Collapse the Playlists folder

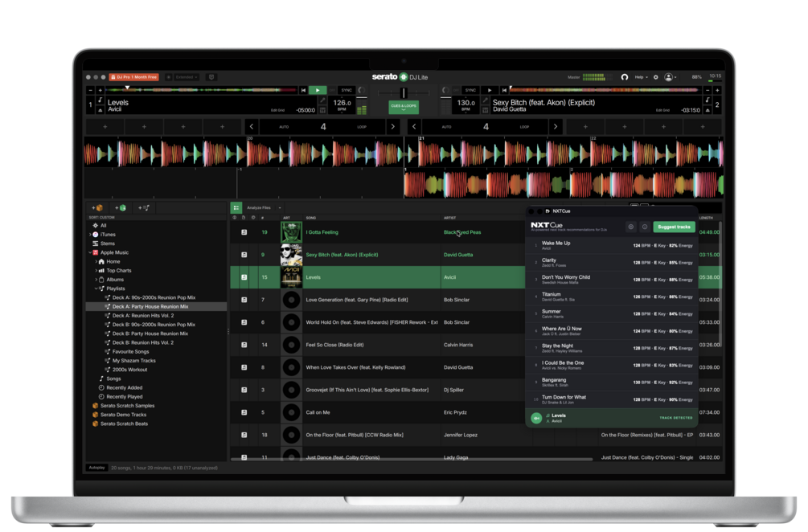coord(96,289)
